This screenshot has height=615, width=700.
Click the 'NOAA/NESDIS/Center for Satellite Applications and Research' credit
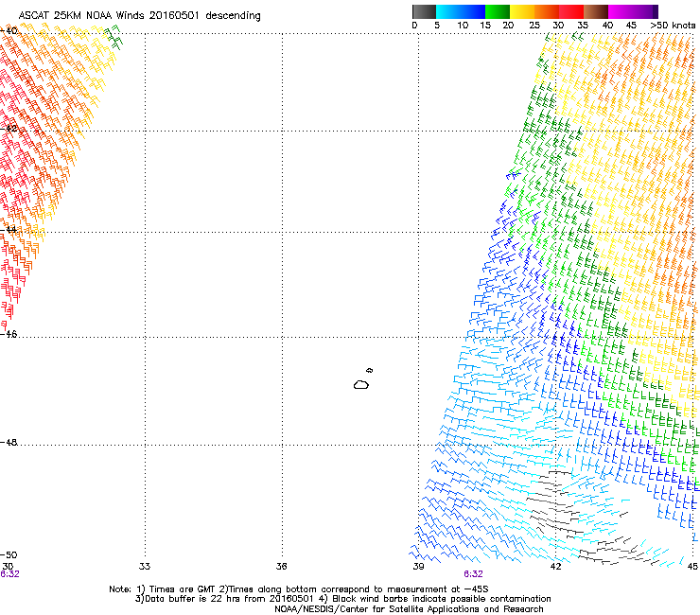click(409, 609)
